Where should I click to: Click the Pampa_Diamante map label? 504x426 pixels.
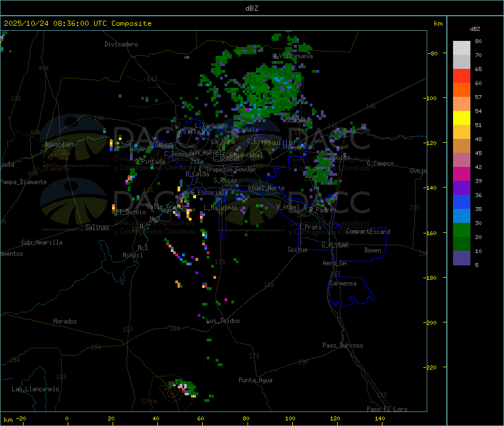(x=23, y=182)
